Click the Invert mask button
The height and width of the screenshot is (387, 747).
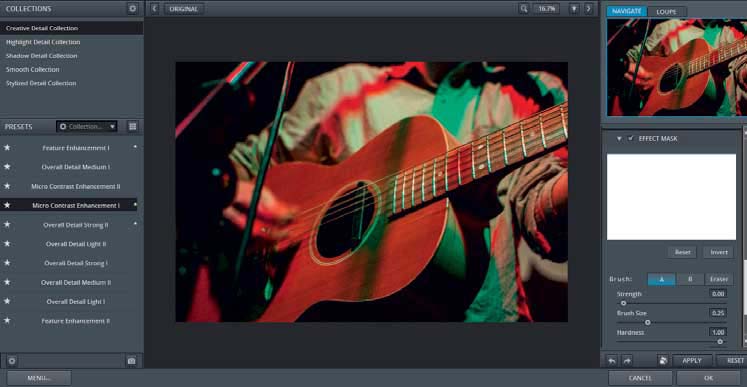718,252
